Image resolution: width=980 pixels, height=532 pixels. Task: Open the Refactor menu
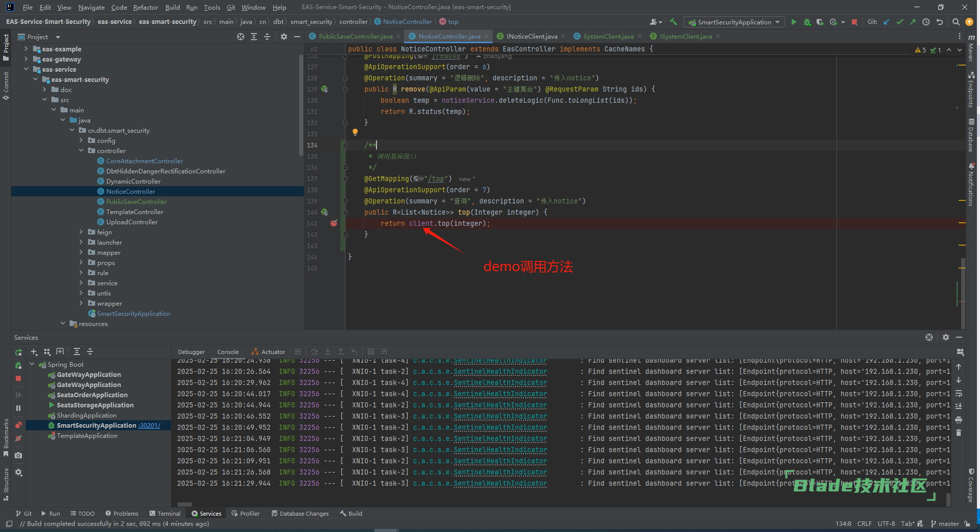pyautogui.click(x=146, y=7)
